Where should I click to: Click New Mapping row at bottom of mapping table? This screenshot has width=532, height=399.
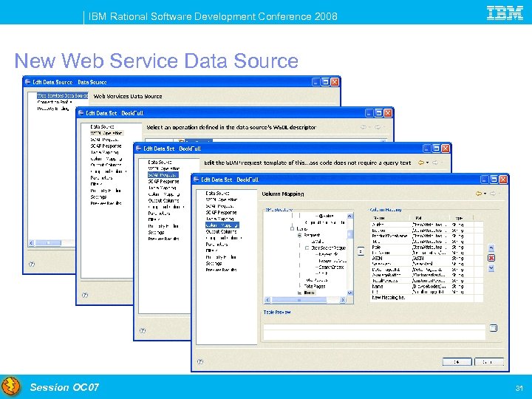[x=426, y=298]
